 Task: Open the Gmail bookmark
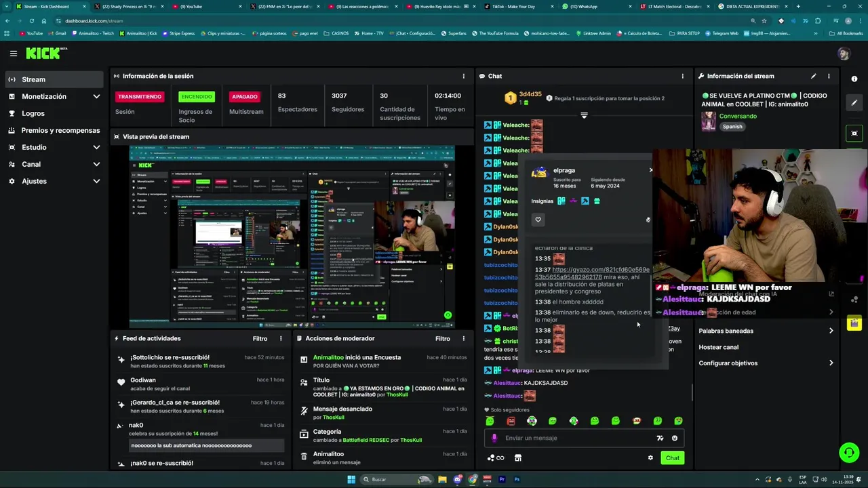point(58,33)
